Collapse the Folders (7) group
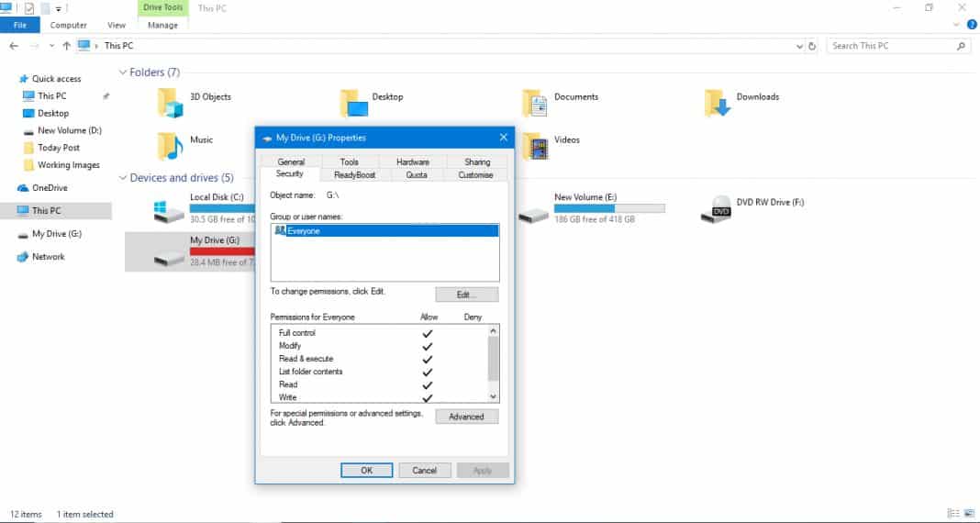Screen dimensions: 980x523 (x=123, y=72)
